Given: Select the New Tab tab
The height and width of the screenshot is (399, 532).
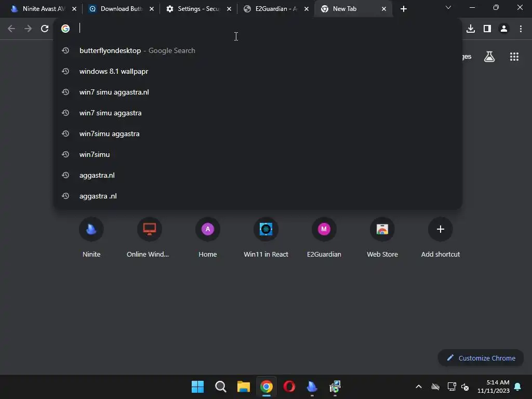Looking at the screenshot, I should [x=353, y=9].
